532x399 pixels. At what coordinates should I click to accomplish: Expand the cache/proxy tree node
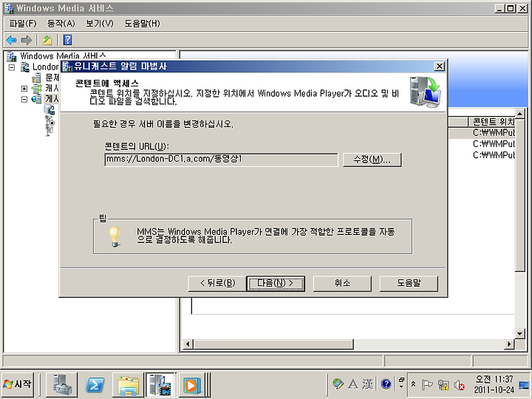(24, 89)
